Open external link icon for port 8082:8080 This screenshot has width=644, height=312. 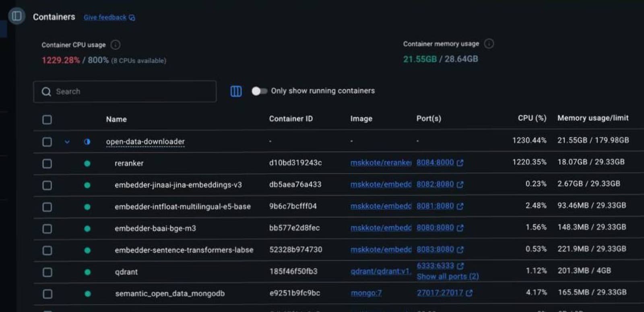[x=460, y=184]
